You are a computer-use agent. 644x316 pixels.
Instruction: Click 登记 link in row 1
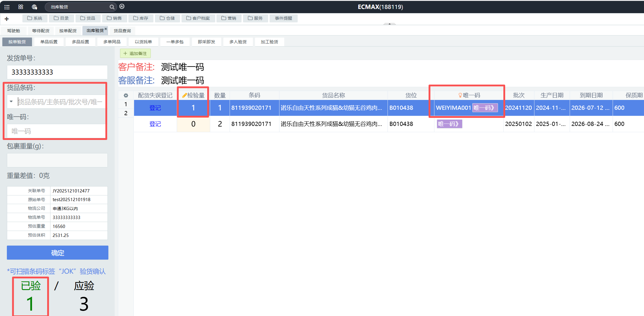155,108
